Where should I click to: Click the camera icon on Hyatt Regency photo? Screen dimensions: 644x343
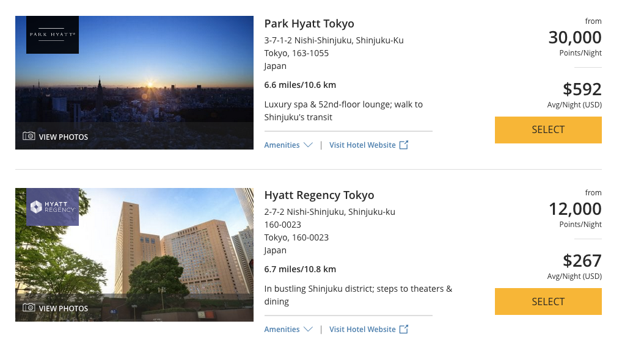[x=29, y=308]
